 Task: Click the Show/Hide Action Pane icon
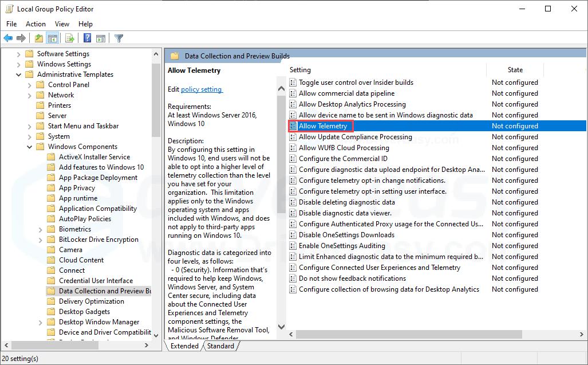[x=101, y=38]
